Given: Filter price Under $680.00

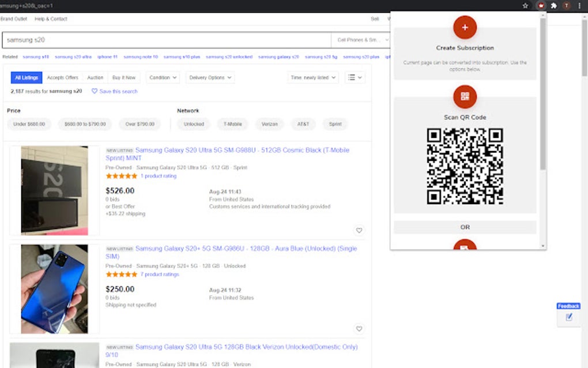Looking at the screenshot, I should (29, 124).
